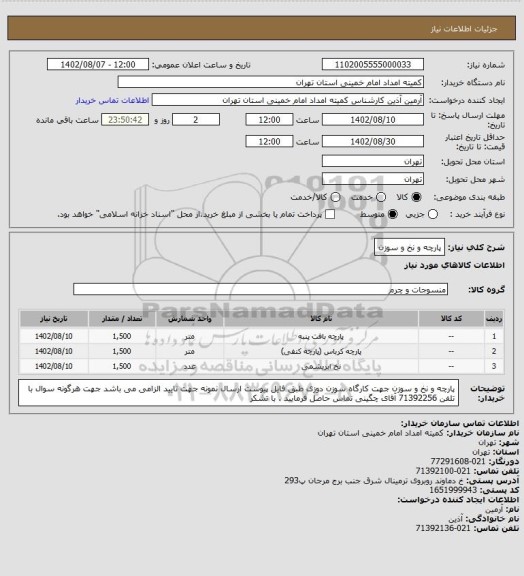Click the requester phone 71392136-021
Viewport: 524px width, 576px height.
point(443,528)
